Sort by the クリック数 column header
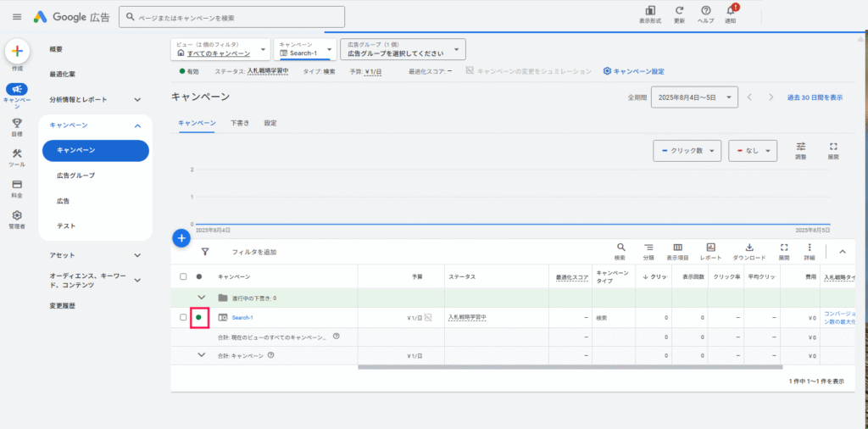The height and width of the screenshot is (429, 868). (x=654, y=276)
